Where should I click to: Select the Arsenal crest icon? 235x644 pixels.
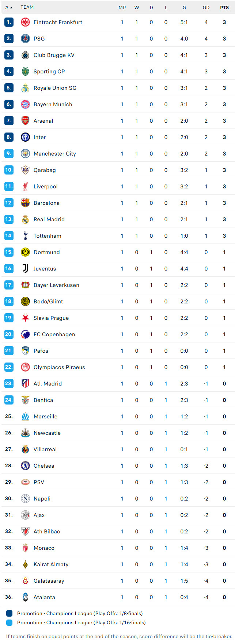[x=25, y=121]
